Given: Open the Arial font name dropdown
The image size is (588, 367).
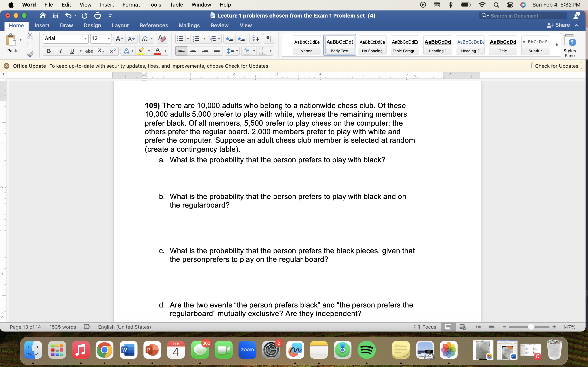Looking at the screenshot, I should (85, 39).
